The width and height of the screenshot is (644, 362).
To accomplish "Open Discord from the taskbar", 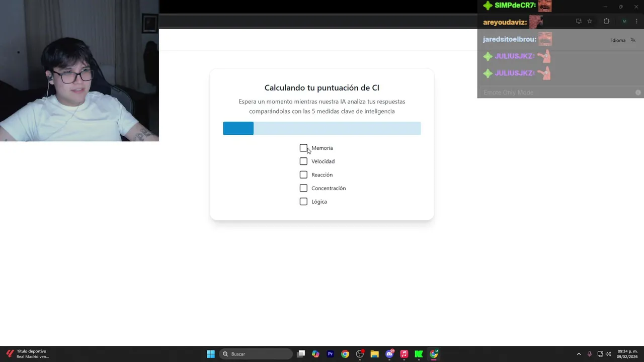I will point(389,354).
